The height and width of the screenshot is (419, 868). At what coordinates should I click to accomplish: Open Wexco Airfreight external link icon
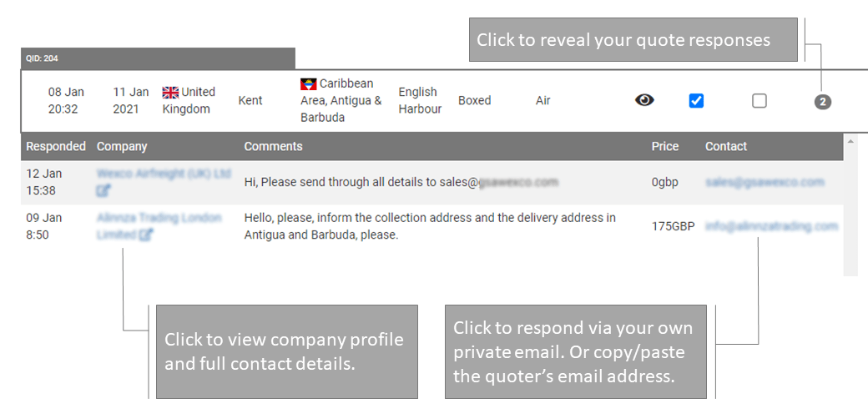(103, 190)
